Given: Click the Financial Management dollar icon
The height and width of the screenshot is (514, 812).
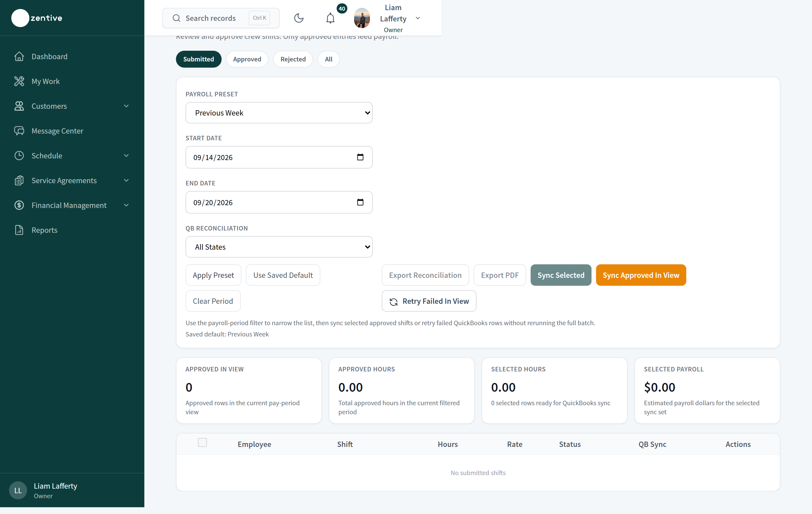Looking at the screenshot, I should point(19,205).
